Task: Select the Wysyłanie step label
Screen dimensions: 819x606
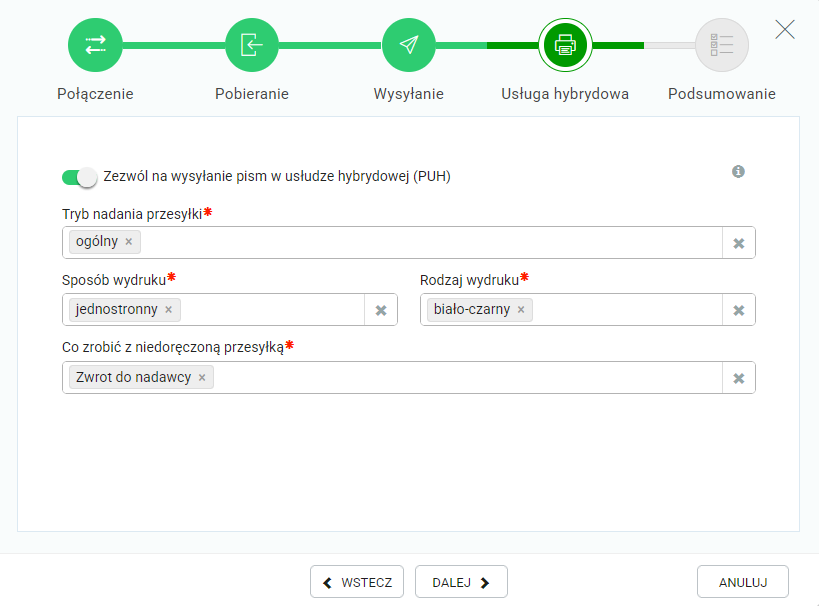Action: click(x=408, y=94)
